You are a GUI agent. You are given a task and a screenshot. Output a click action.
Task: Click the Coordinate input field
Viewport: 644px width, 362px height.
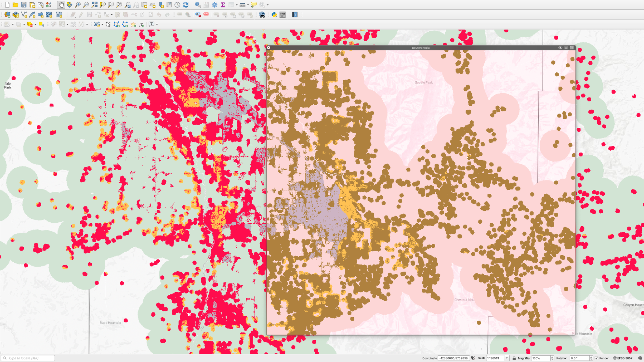tap(454, 358)
